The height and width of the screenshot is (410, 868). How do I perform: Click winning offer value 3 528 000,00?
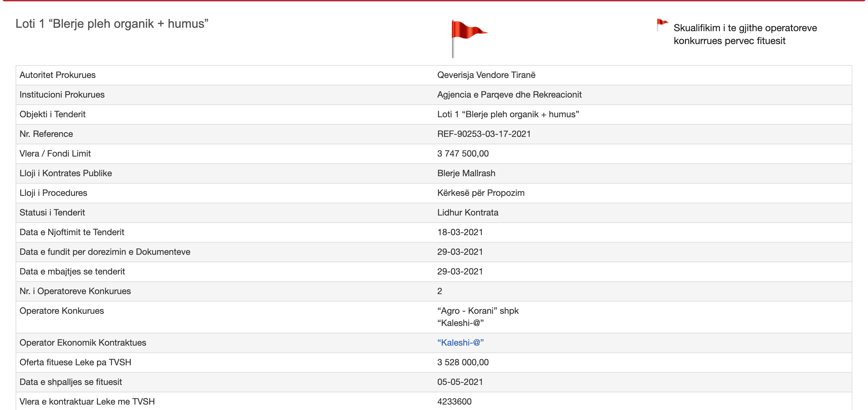(x=463, y=362)
